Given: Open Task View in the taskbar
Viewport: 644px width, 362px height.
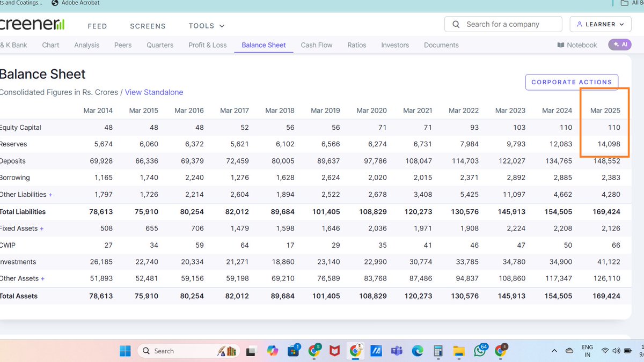Looking at the screenshot, I should click(250, 351).
